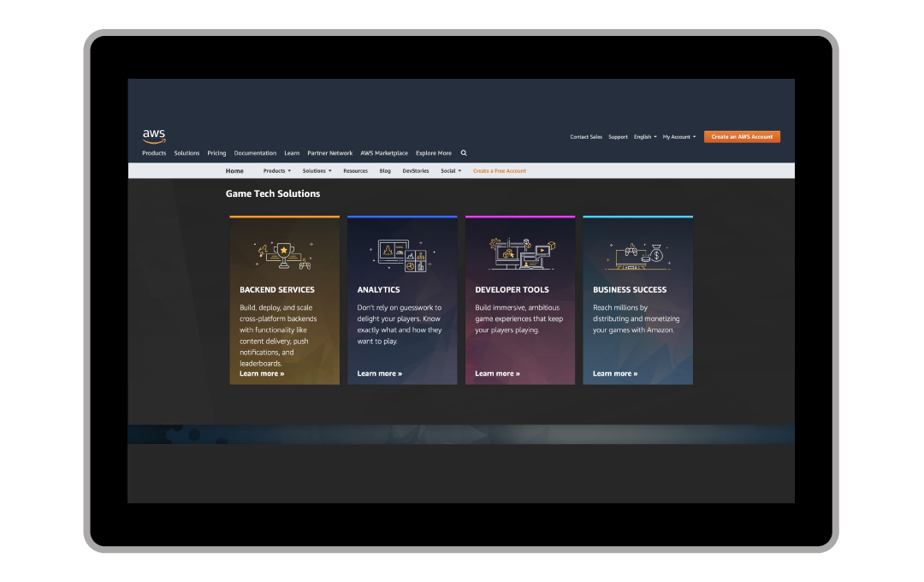Expand the English language dropdown
This screenshot has width=924, height=582.
coord(645,137)
